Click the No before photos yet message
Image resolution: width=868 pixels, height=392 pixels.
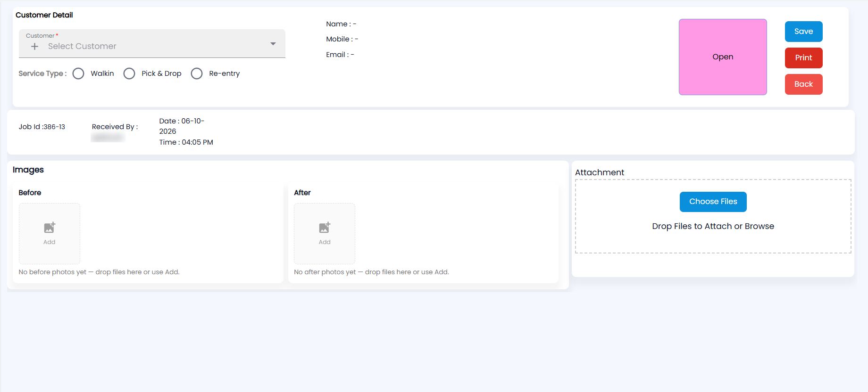99,272
